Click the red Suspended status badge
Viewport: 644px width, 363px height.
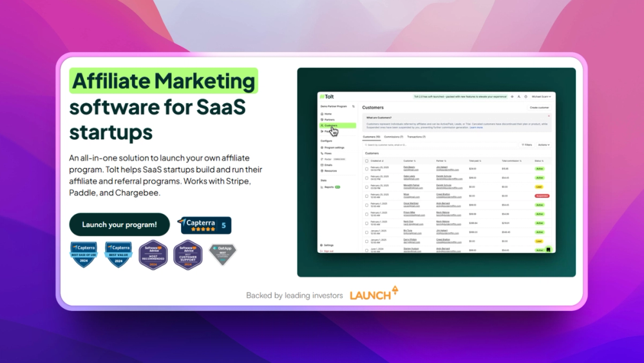[x=542, y=195]
